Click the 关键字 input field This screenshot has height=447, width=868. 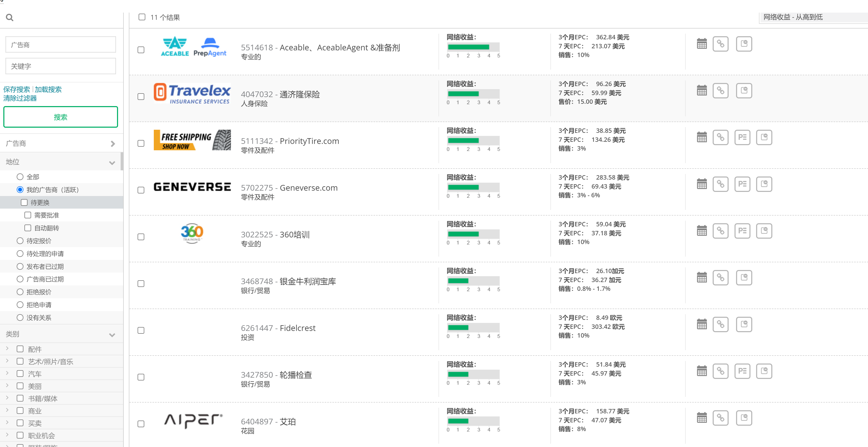click(x=61, y=66)
